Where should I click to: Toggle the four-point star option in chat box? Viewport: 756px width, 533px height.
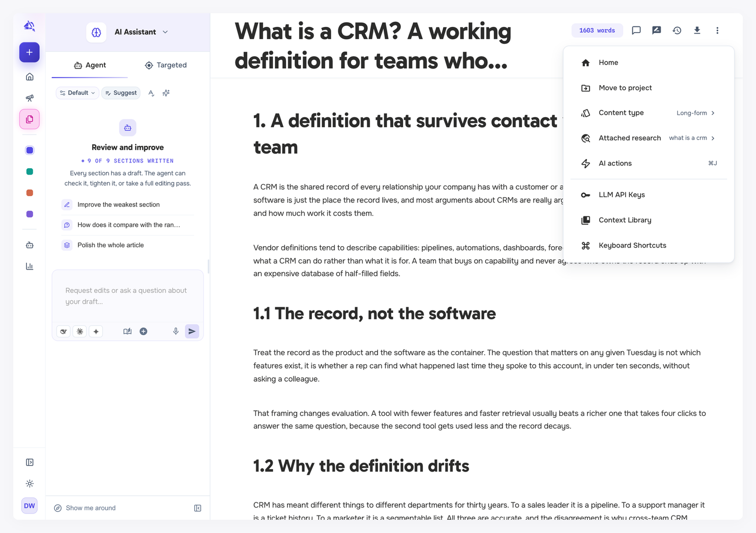pos(96,331)
